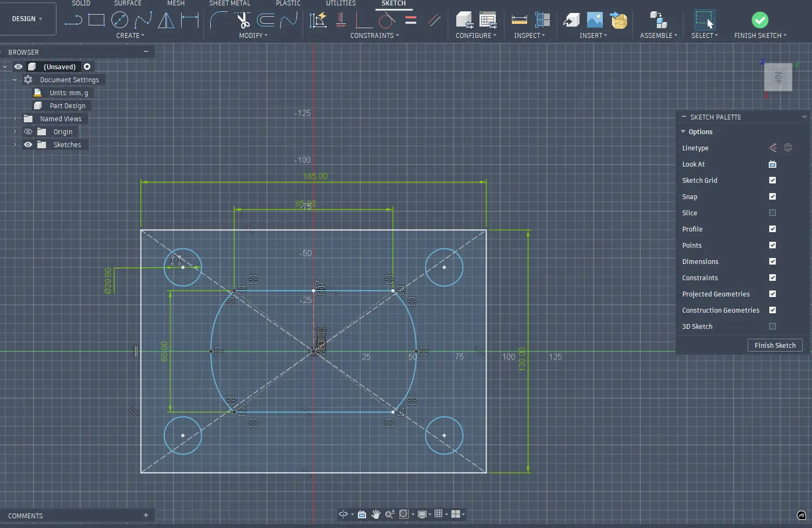Open the DESIGN workspace dropdown

point(28,19)
